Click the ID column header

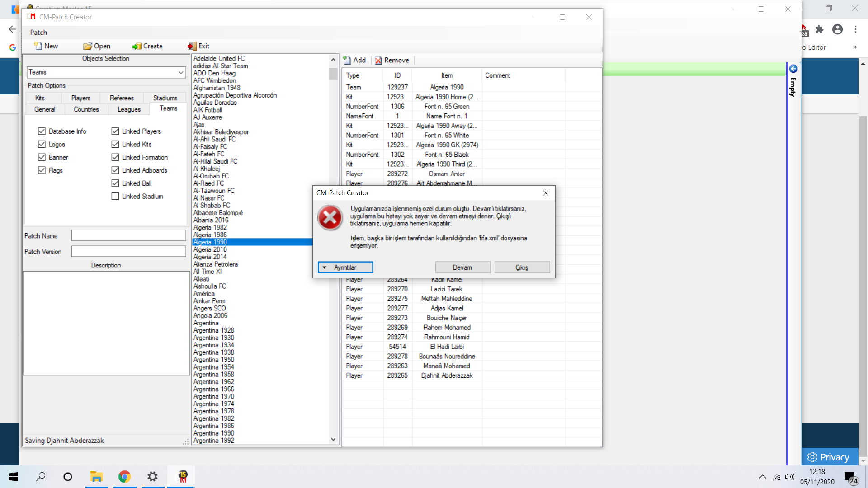coord(397,75)
